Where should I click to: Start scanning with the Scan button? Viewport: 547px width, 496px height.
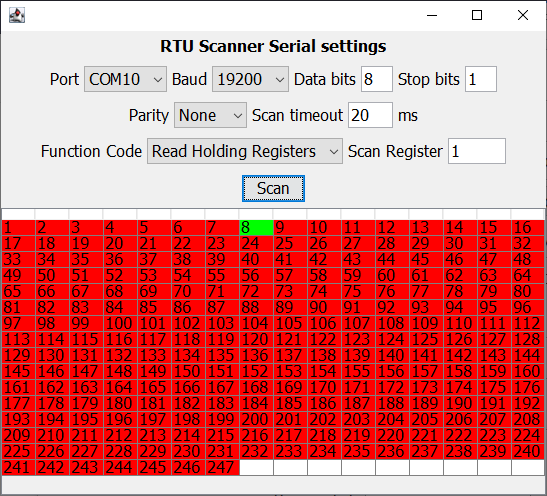click(x=273, y=188)
